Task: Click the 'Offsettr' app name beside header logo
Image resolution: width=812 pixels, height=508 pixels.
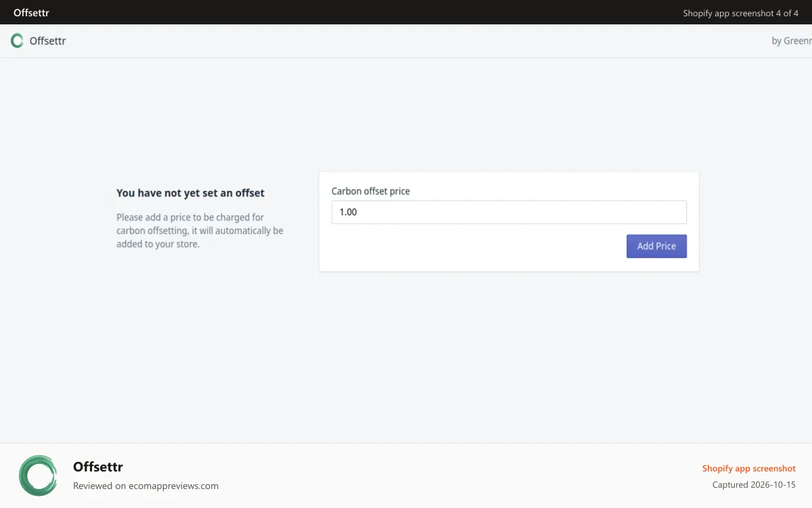Action: click(x=47, y=41)
